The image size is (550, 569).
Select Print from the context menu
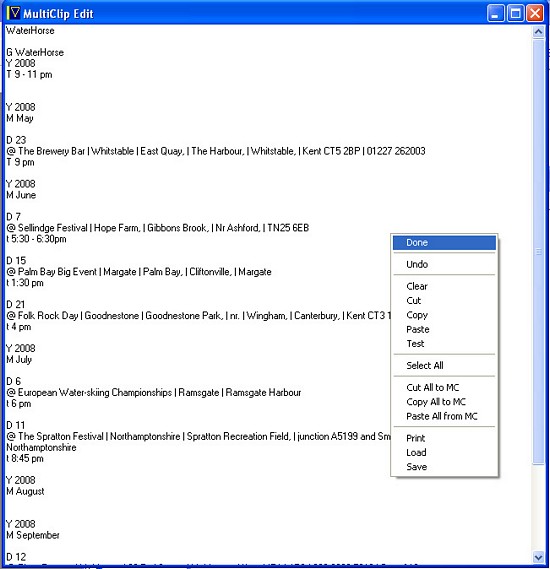pos(444,438)
